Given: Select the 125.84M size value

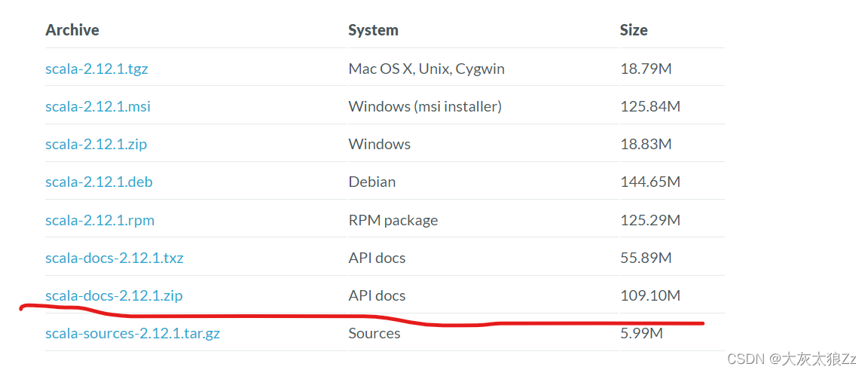Looking at the screenshot, I should point(650,107).
